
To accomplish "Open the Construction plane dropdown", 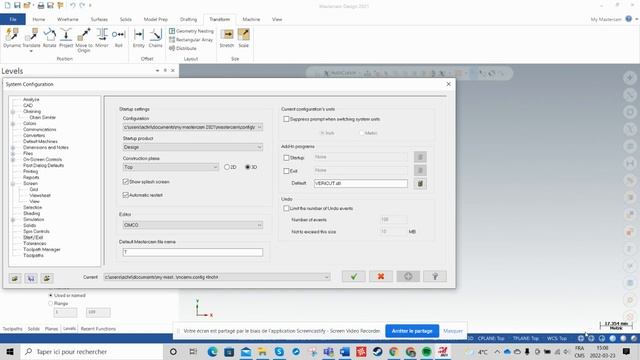I will 171,167.
